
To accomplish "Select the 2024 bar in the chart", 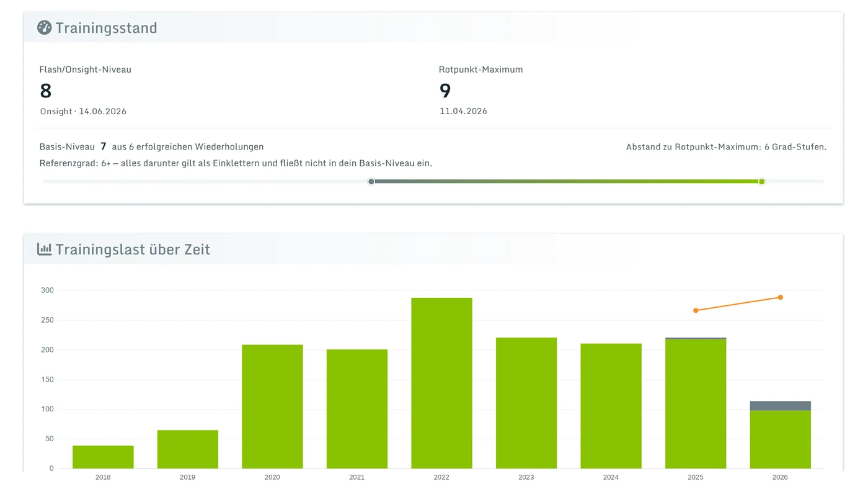I will click(611, 406).
